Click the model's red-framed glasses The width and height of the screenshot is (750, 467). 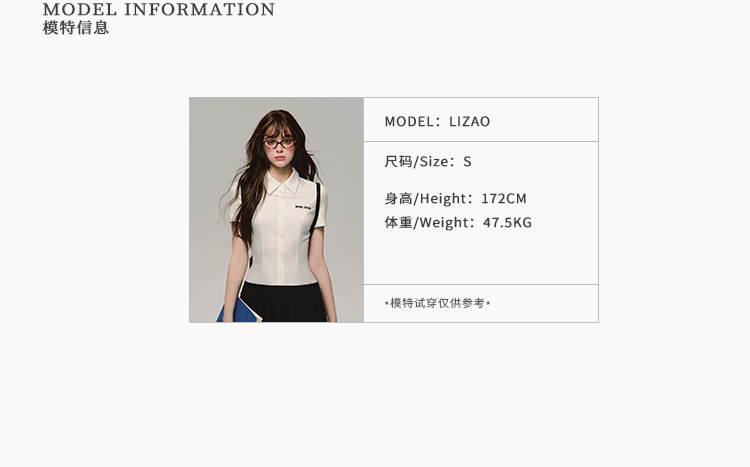279,143
